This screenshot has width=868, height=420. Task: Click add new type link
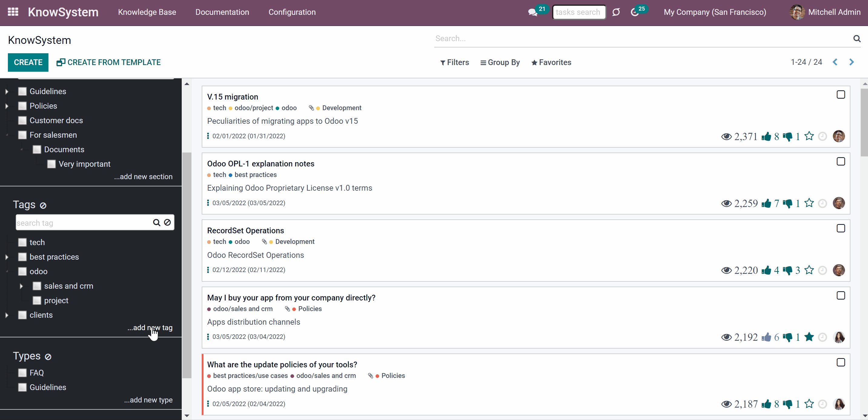pos(148,400)
